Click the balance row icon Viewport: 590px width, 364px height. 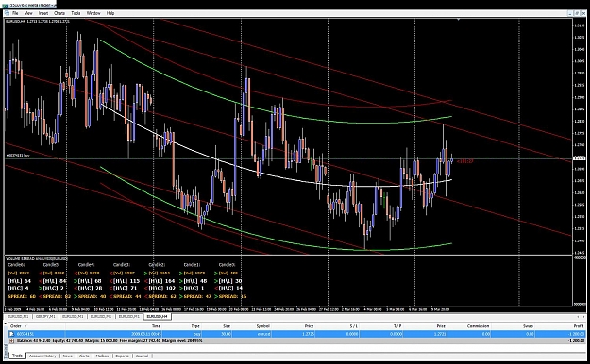pyautogui.click(x=11, y=340)
